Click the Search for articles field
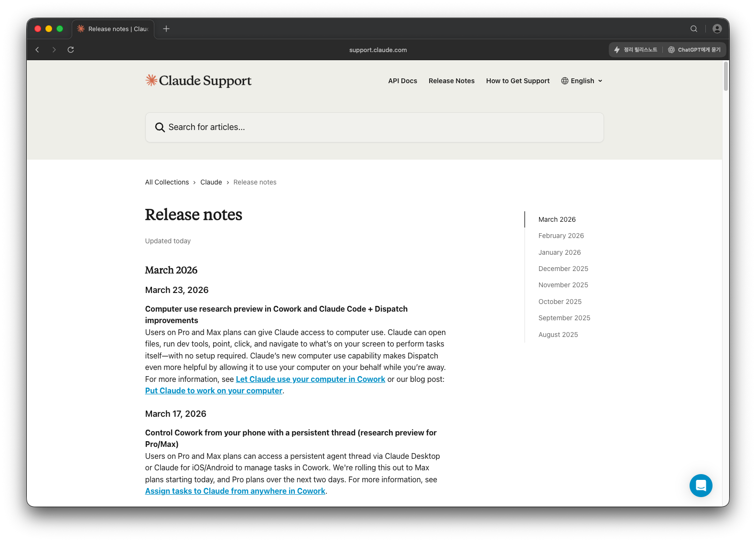This screenshot has height=542, width=756. tap(375, 128)
